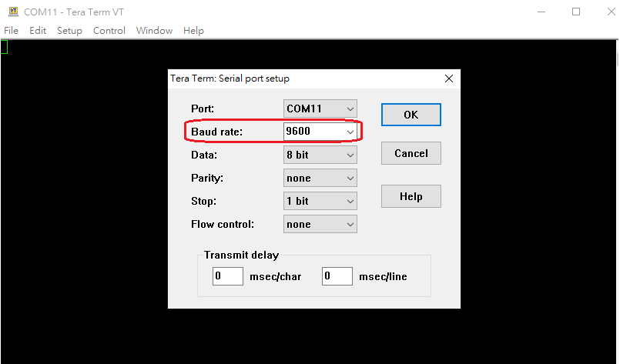Screen dimensions: 620x364
Task: Click the Tera Term VT title bar icon
Action: [13, 12]
